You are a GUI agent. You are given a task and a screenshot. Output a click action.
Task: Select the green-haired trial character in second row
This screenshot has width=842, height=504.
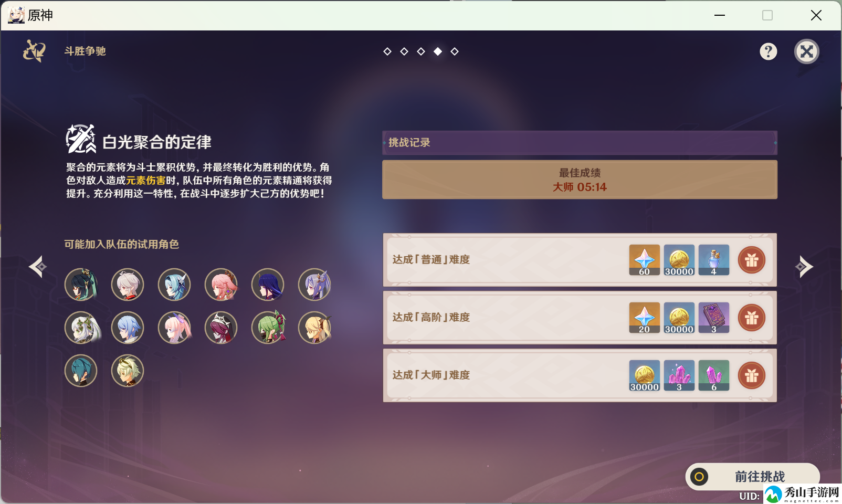click(268, 328)
